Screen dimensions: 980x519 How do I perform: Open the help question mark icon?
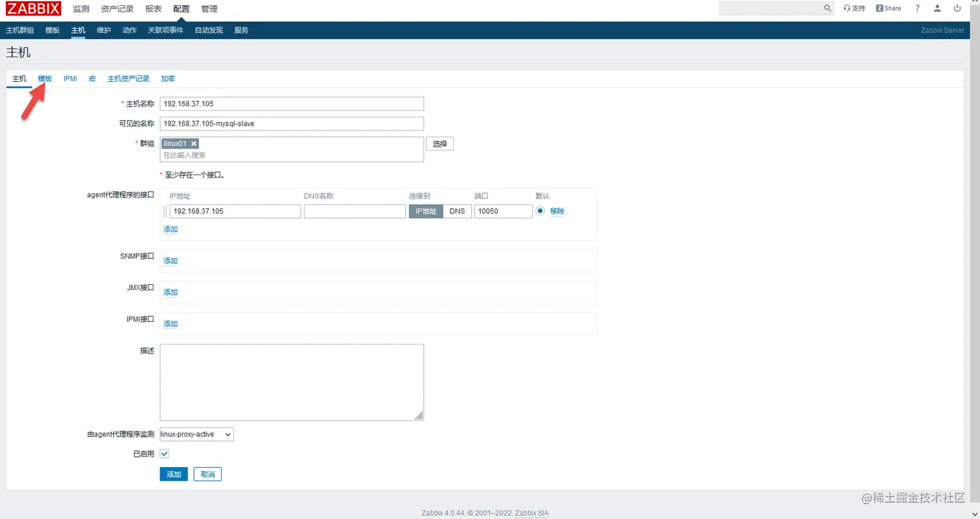917,8
